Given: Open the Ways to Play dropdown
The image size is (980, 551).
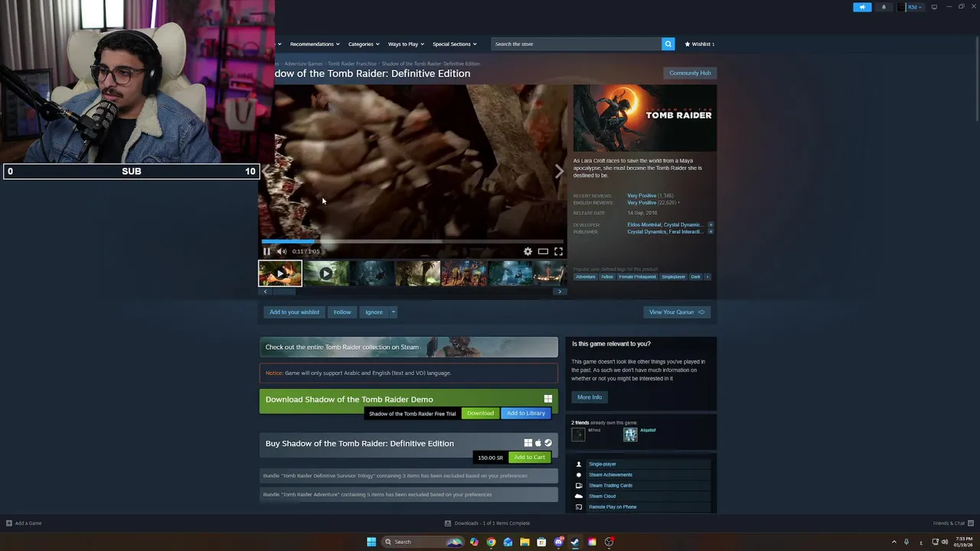Looking at the screenshot, I should point(406,44).
